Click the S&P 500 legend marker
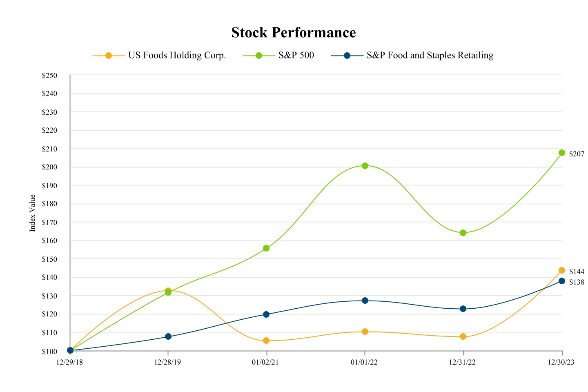 pyautogui.click(x=259, y=56)
